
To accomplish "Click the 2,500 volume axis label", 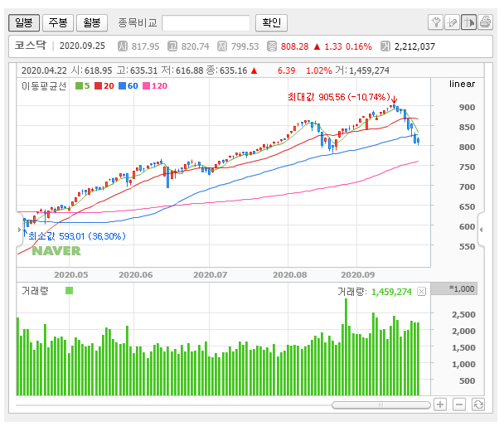I will pyautogui.click(x=463, y=315).
